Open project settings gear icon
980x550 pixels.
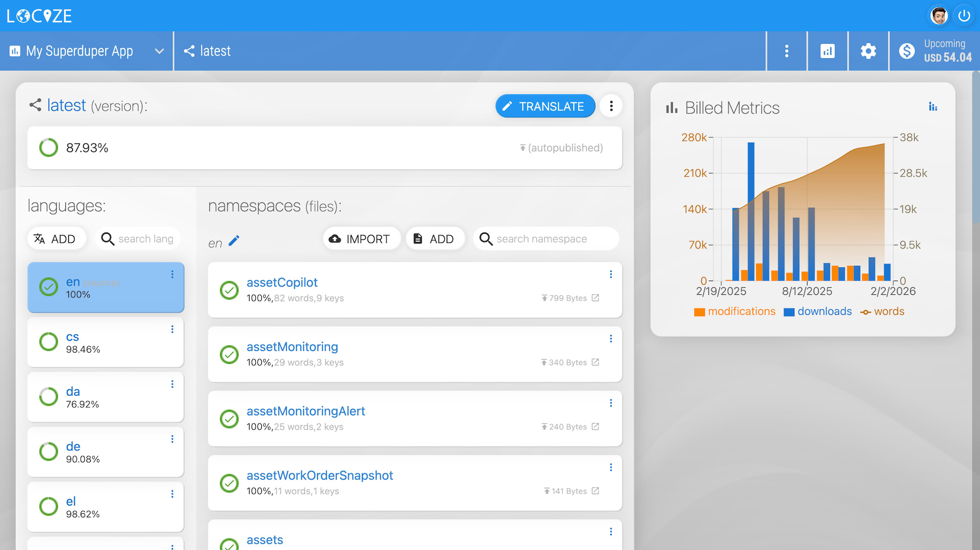[x=868, y=51]
